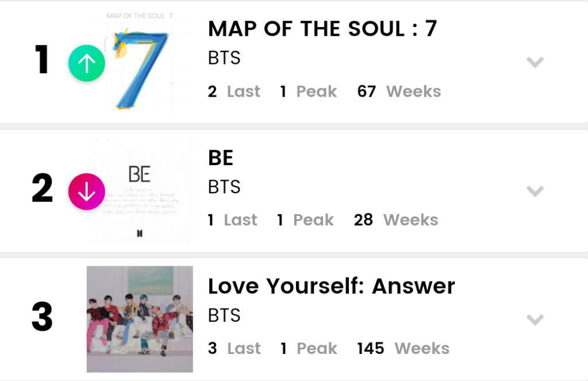Screen dimensions: 588x381
Task: Click the rank number 2
Action: [42, 189]
